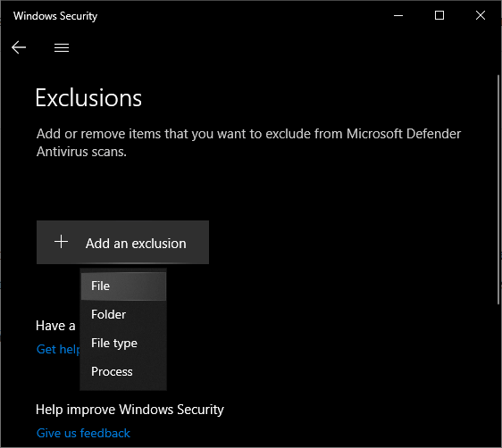Go back using the back arrow

point(19,47)
